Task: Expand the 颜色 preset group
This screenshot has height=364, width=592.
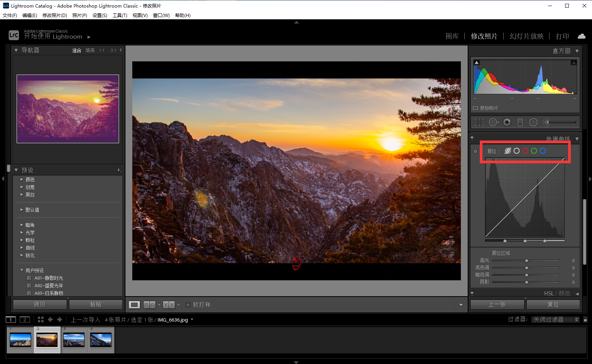Action: coord(22,179)
